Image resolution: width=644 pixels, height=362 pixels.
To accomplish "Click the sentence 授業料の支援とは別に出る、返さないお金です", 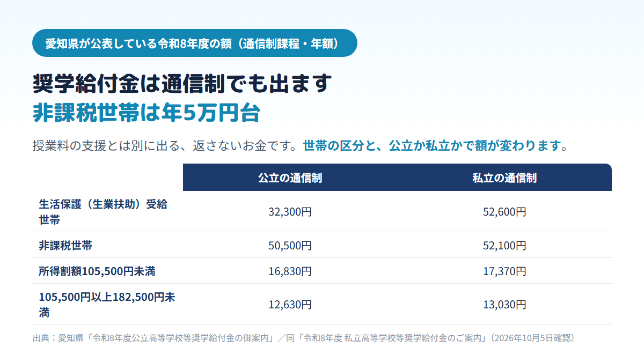I will tap(165, 145).
